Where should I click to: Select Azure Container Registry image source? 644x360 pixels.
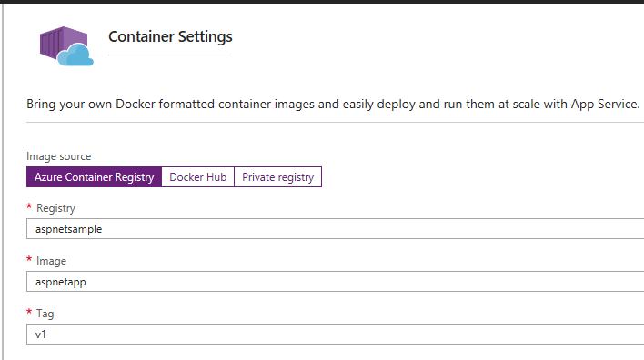point(94,177)
